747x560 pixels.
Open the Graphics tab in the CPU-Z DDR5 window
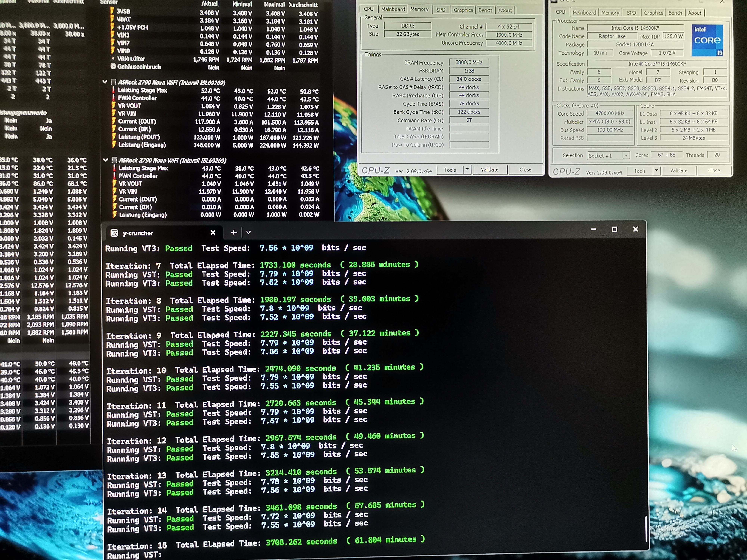coord(463,10)
